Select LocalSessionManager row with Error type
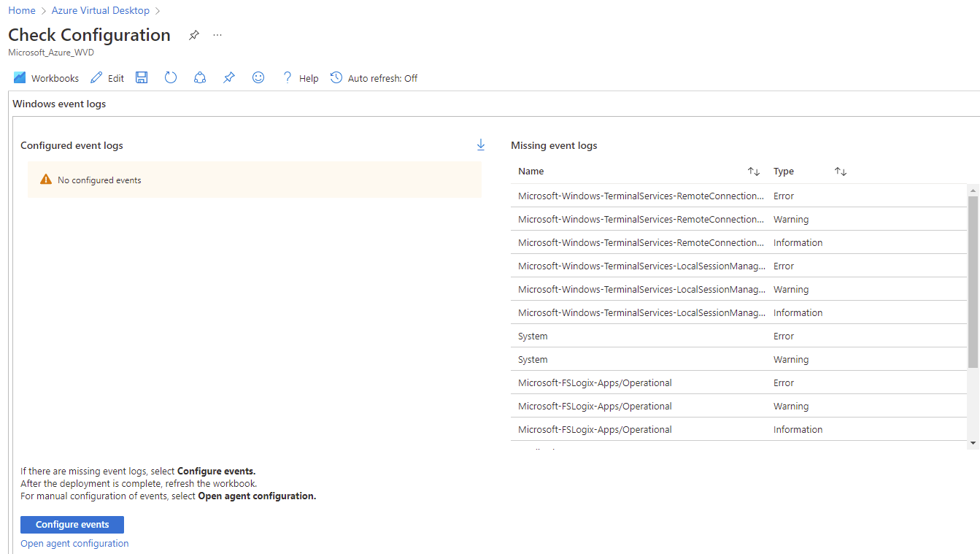Screen dimensions: 980x554 point(739,266)
